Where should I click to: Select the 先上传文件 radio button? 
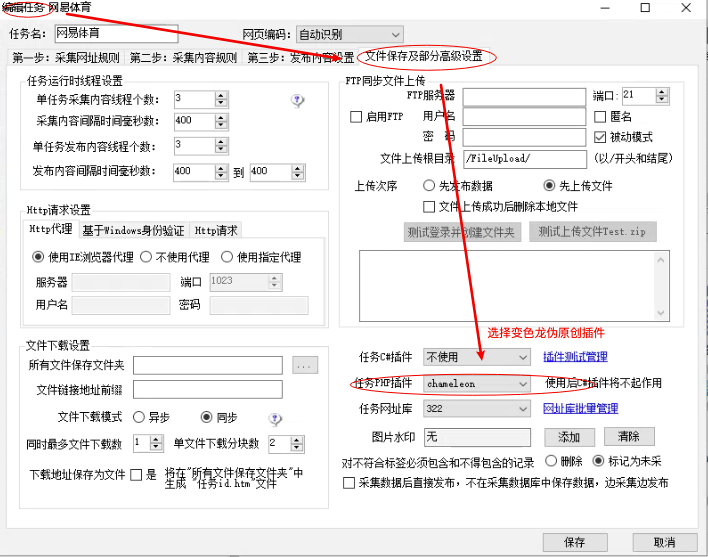pos(549,186)
